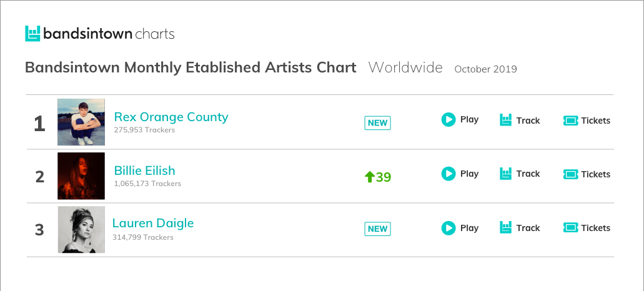Select the October 2019 date label
Screen dimensions: 644x291
[485, 69]
